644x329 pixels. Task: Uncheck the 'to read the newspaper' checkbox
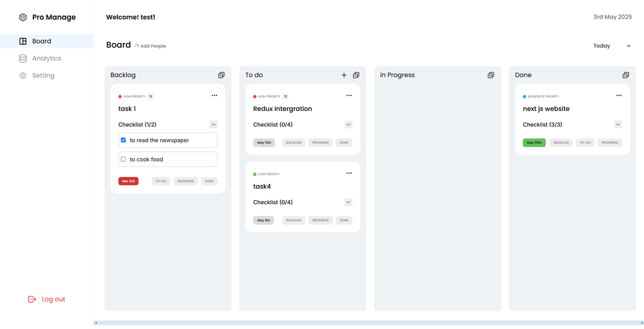(123, 140)
